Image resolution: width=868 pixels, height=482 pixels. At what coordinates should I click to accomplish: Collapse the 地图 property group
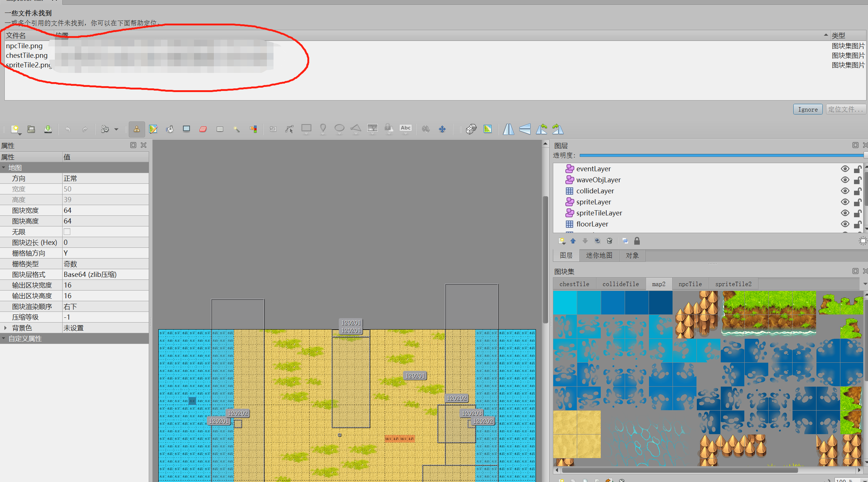tap(4, 168)
